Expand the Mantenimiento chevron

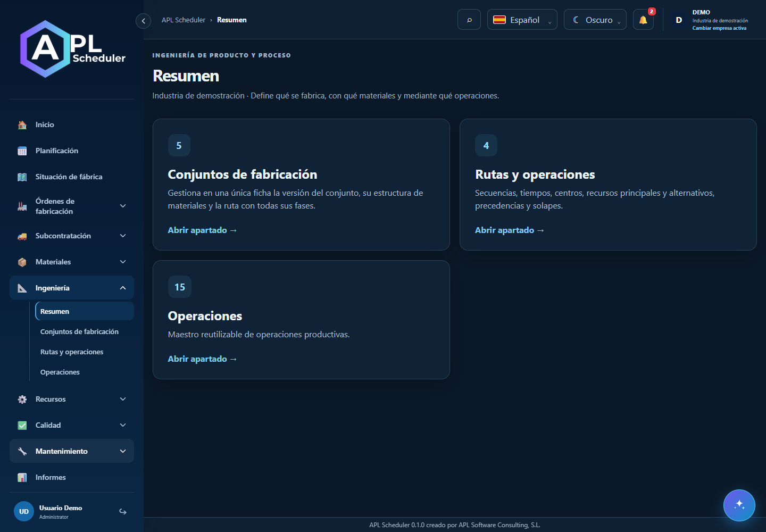coord(123,451)
